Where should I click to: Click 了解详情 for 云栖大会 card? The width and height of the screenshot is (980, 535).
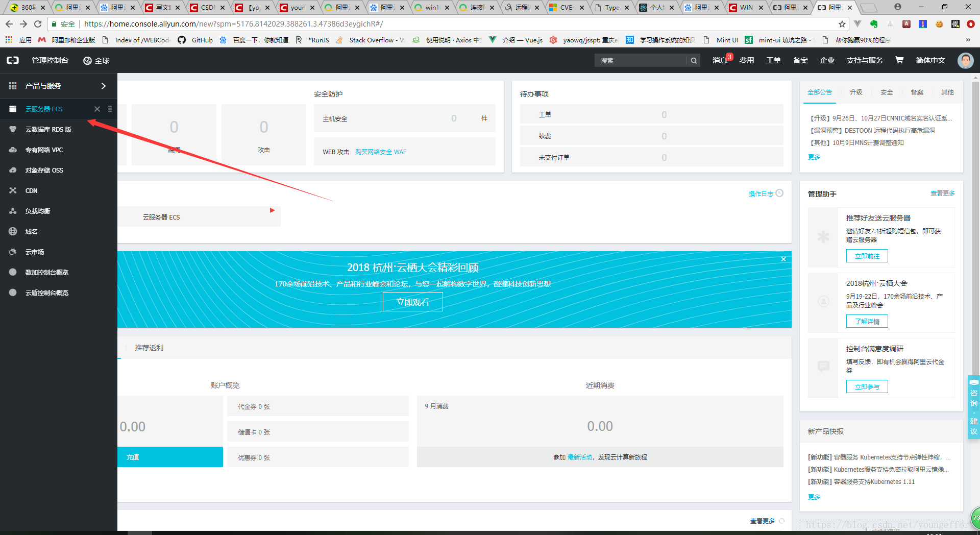[x=867, y=321]
